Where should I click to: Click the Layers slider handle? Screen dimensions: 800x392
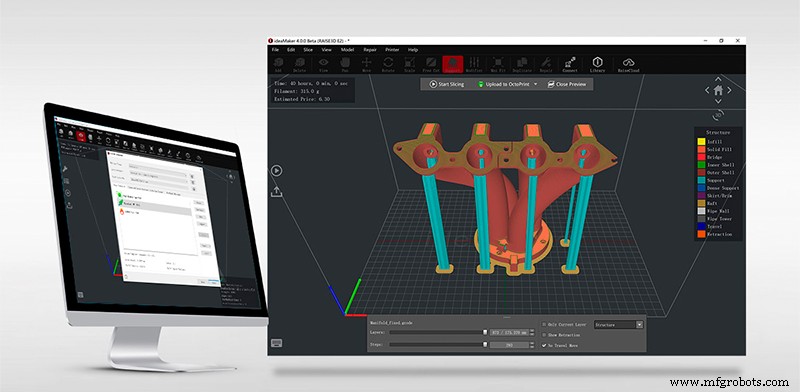click(485, 332)
